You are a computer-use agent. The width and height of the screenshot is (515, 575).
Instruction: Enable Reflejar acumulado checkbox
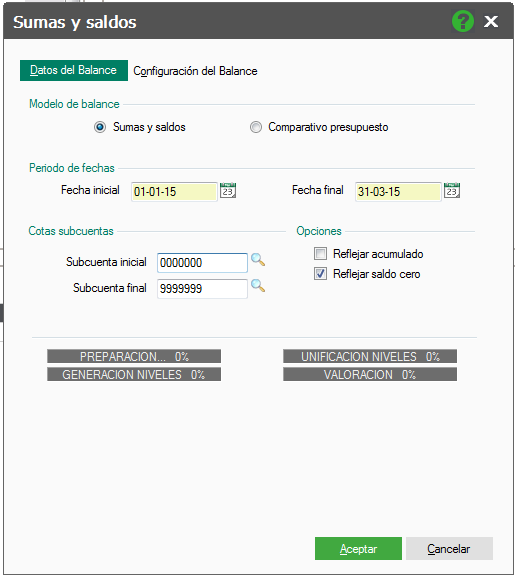tap(320, 253)
